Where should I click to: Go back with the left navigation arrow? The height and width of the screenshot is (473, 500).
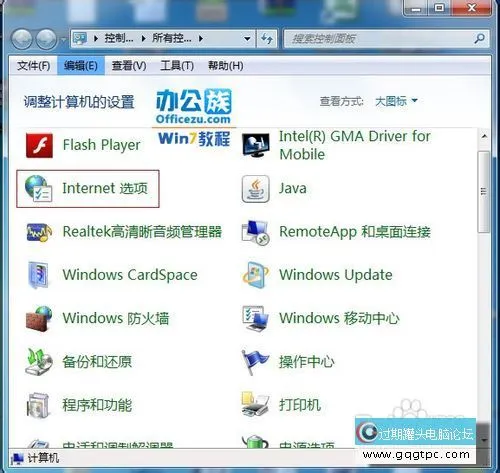[22, 39]
